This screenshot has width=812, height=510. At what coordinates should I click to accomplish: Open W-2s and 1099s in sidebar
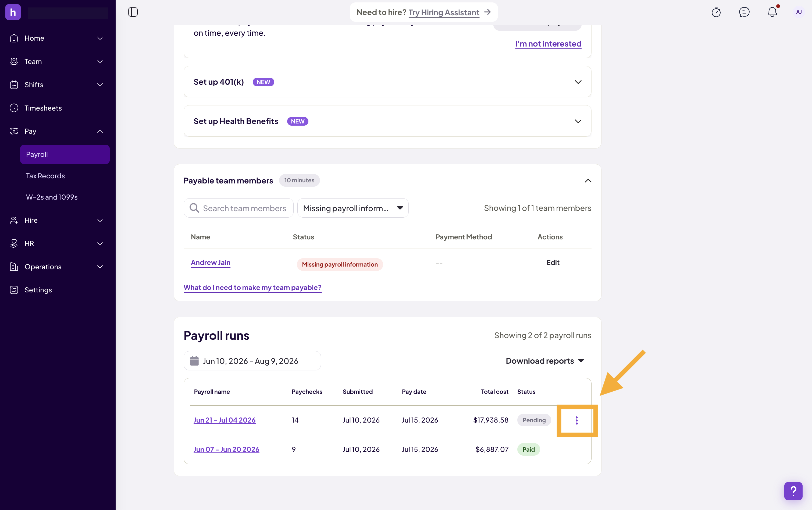point(52,197)
